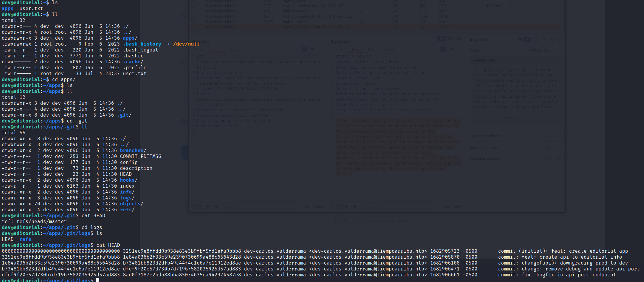Click the Response pane word wrap icon

point(443,49)
